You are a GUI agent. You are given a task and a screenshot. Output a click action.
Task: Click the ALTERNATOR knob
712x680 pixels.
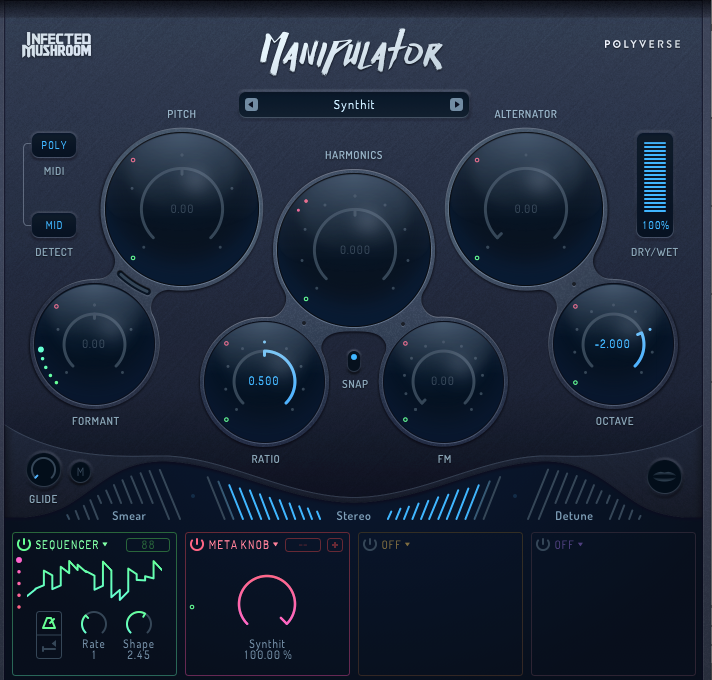pyautogui.click(x=526, y=209)
